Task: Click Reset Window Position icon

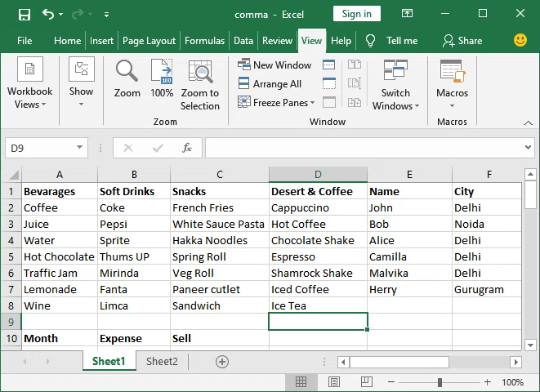Action: coord(355,102)
